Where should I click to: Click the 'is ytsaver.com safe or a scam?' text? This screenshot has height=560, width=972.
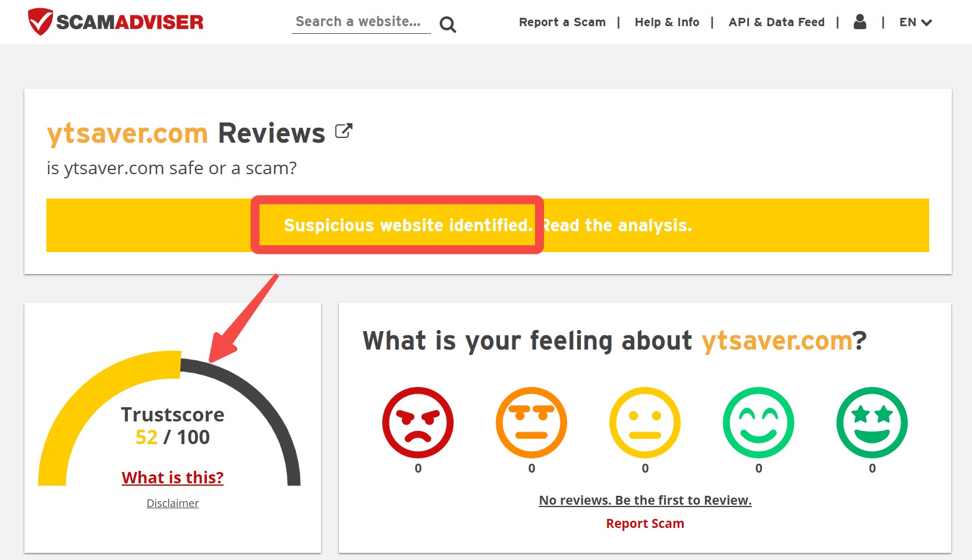click(171, 168)
